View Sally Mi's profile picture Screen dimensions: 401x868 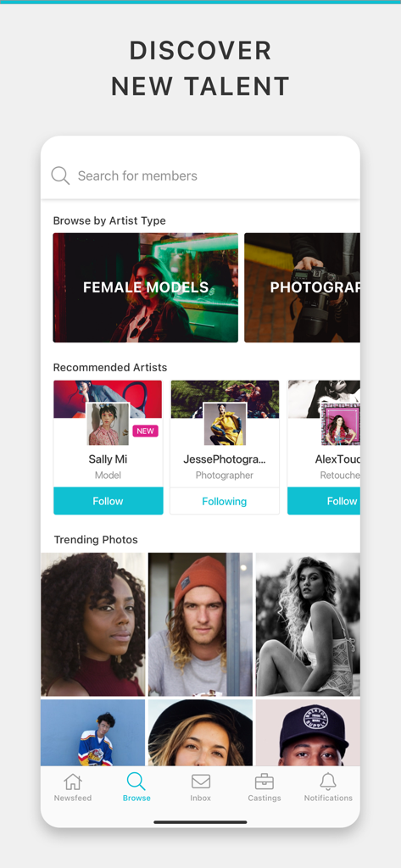(x=108, y=424)
